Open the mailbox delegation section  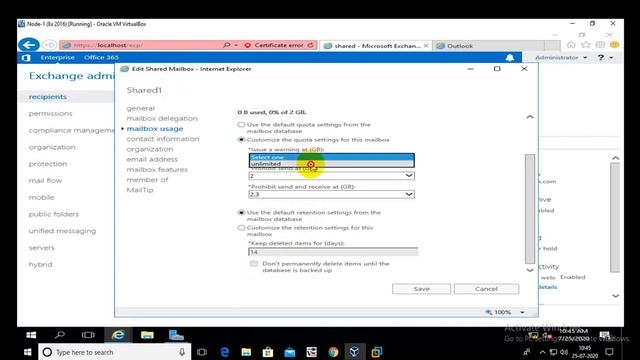[x=162, y=118]
